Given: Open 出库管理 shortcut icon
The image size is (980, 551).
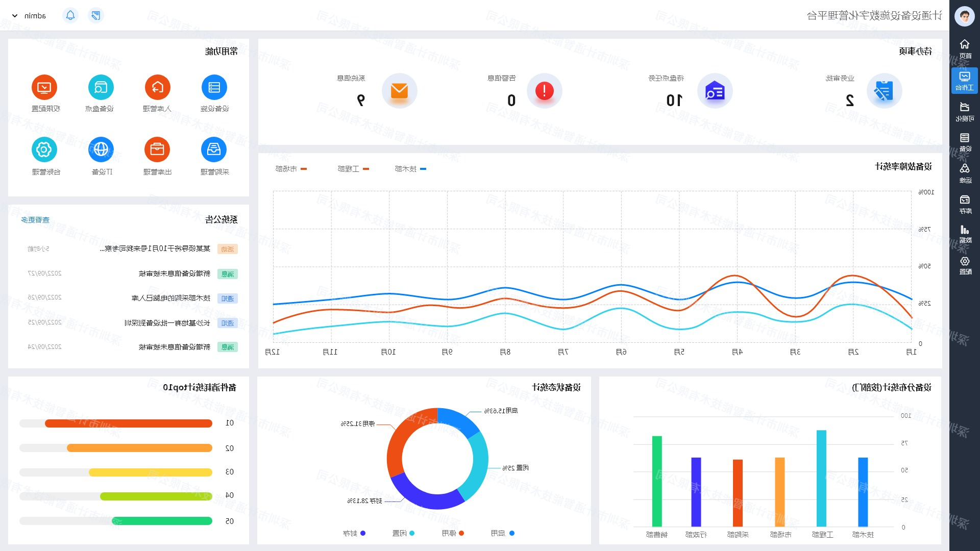Looking at the screenshot, I should pyautogui.click(x=157, y=150).
